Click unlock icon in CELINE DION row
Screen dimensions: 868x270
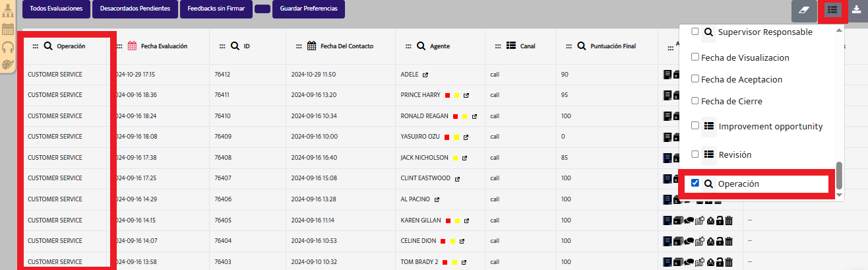coord(720,241)
